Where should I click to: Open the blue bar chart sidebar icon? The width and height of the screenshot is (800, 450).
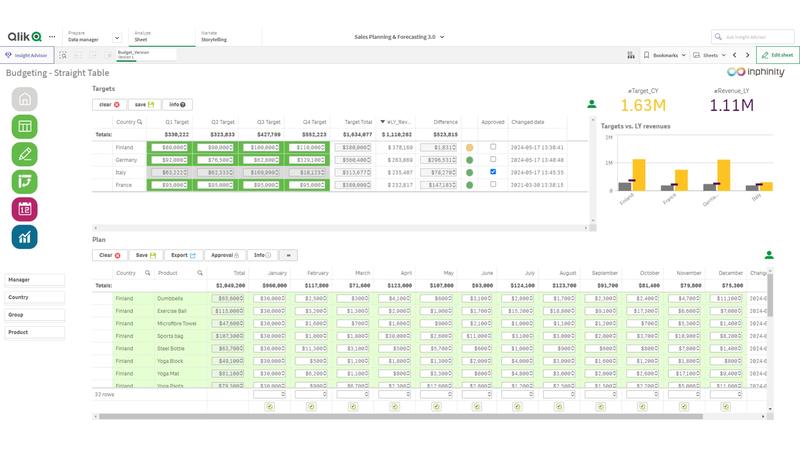pos(25,236)
